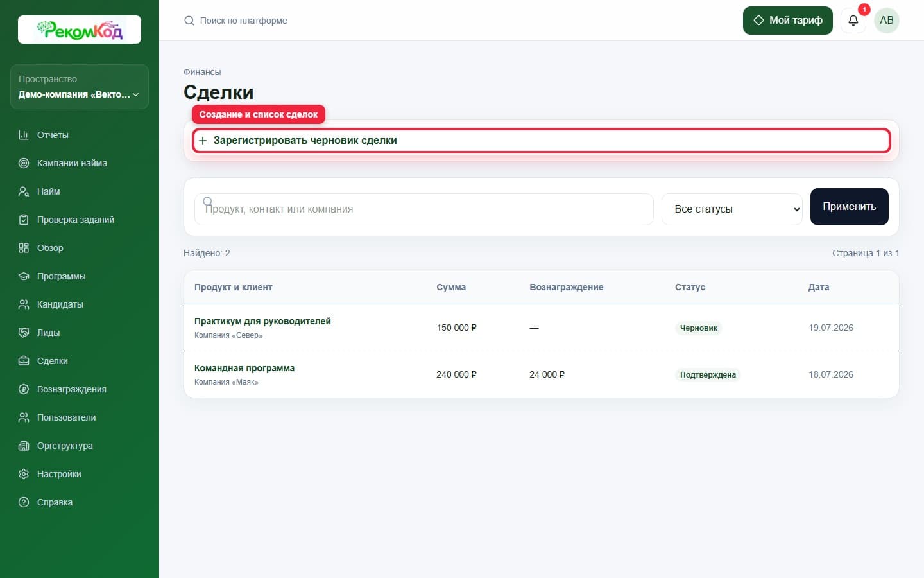Click the Страница 1 из 1 pagination text
Image resolution: width=924 pixels, height=578 pixels.
coord(866,253)
